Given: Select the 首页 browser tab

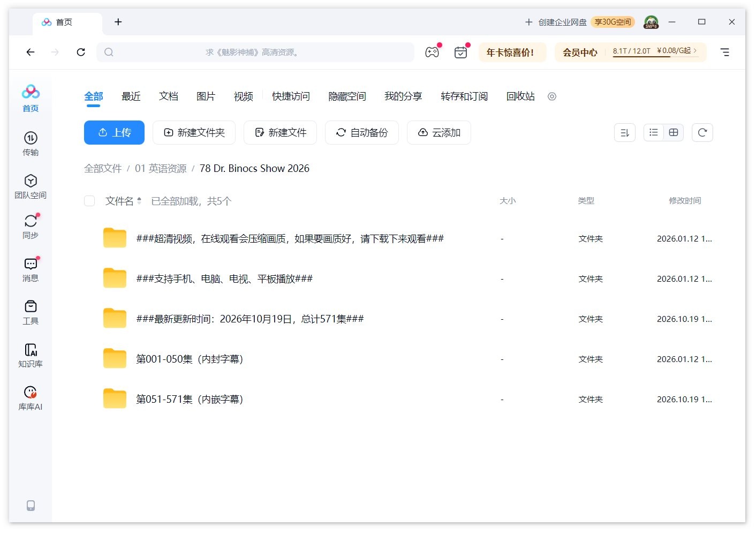Looking at the screenshot, I should point(67,23).
